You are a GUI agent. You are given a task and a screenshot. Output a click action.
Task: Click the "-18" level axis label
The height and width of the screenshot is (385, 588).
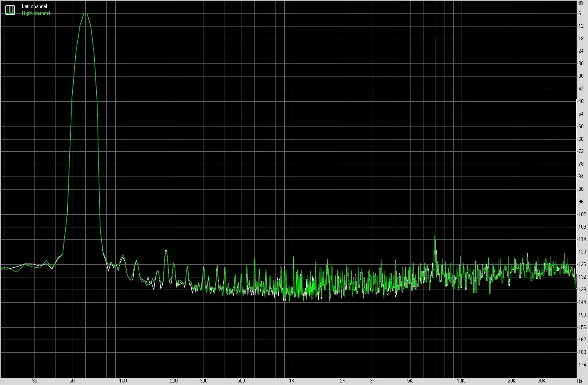point(581,39)
